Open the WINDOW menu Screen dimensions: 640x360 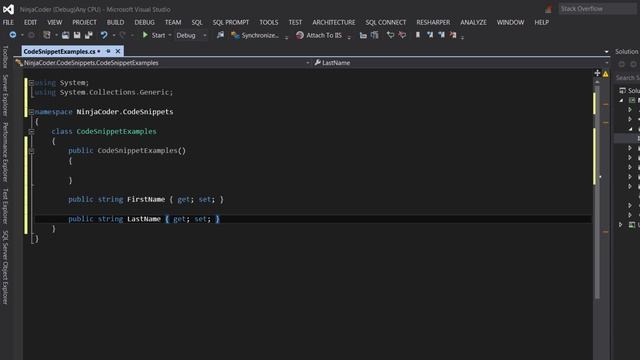point(511,22)
